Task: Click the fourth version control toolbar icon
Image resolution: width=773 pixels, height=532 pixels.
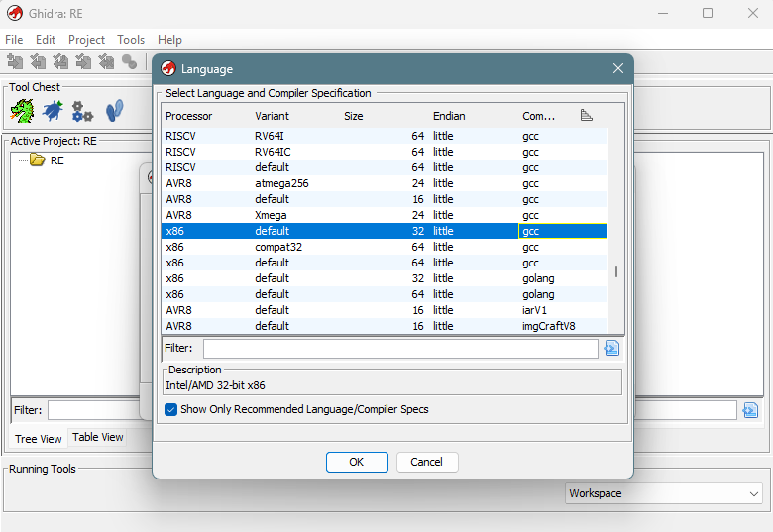Action: tap(83, 61)
